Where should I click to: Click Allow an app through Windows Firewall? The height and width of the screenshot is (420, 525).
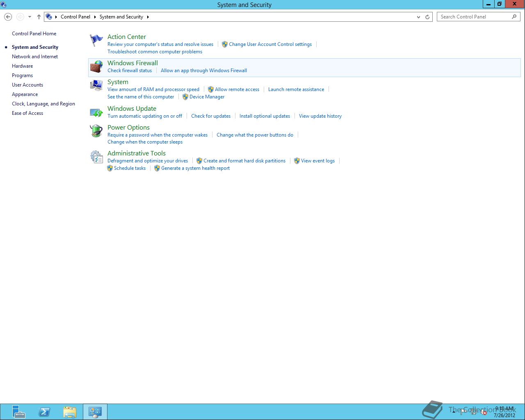(204, 71)
